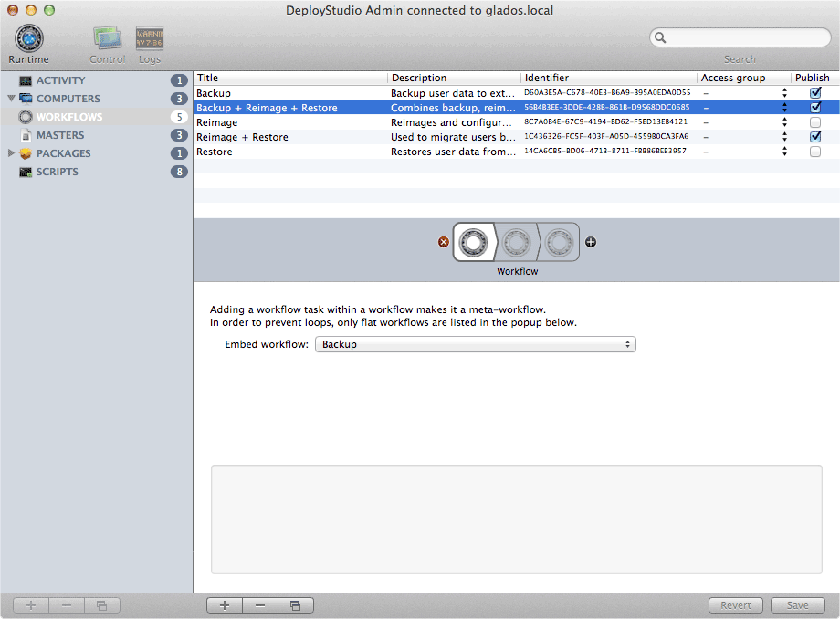Enable Publish for Reimage workflow
The height and width of the screenshot is (619, 840).
pos(815,122)
